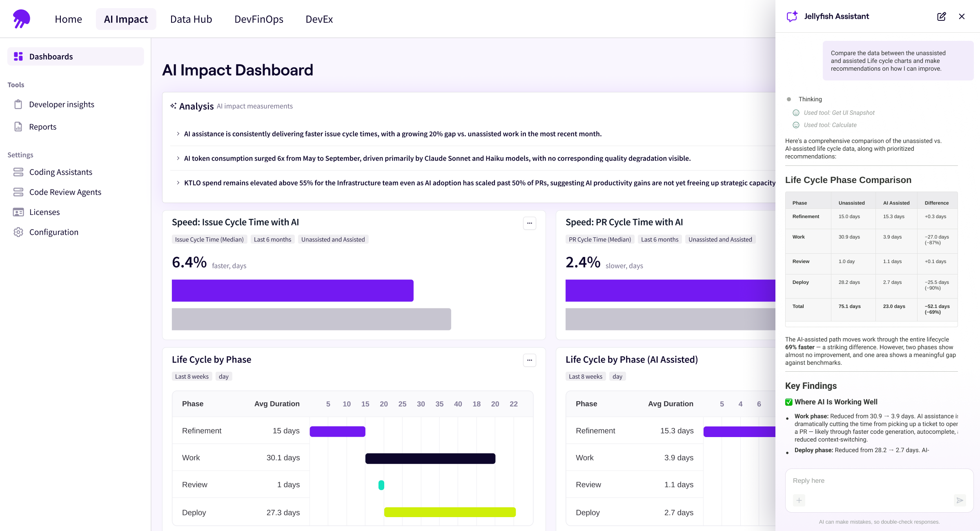Image resolution: width=980 pixels, height=531 pixels.
Task: Click the Developer insights clipboard icon
Action: point(18,104)
